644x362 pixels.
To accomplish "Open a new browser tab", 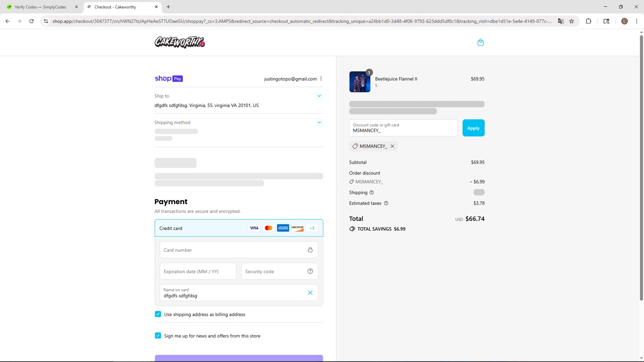I will pyautogui.click(x=168, y=7).
